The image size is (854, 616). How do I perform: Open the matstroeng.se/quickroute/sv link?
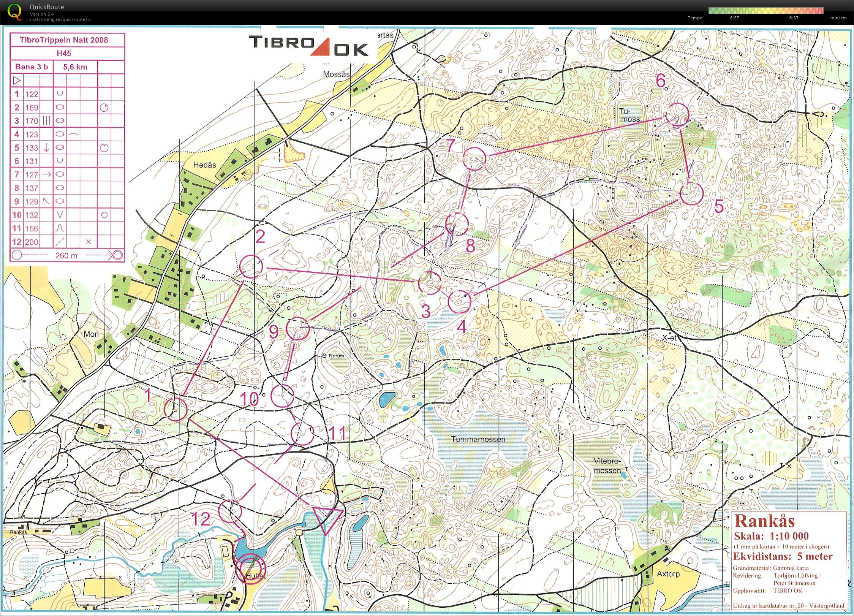click(61, 19)
